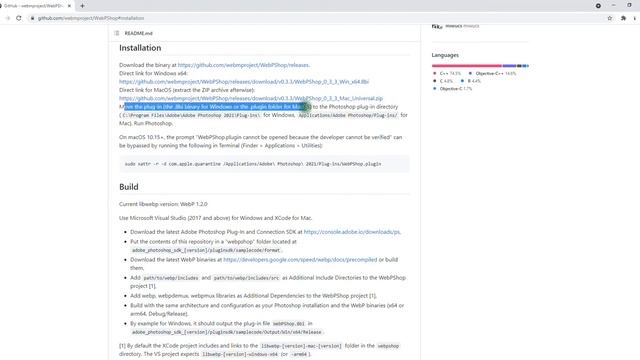
Task: Click the path/to/webp/includes inline code
Action: (171, 278)
